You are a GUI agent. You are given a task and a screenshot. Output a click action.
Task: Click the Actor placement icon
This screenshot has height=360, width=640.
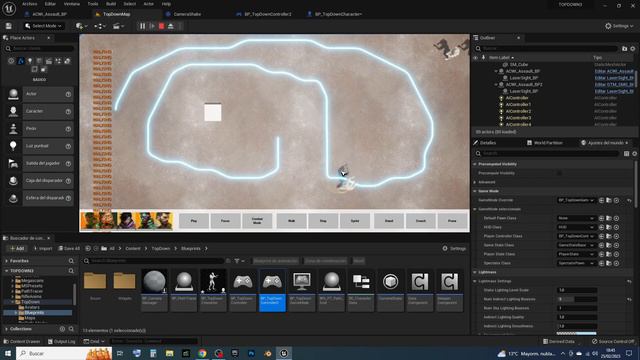13,94
